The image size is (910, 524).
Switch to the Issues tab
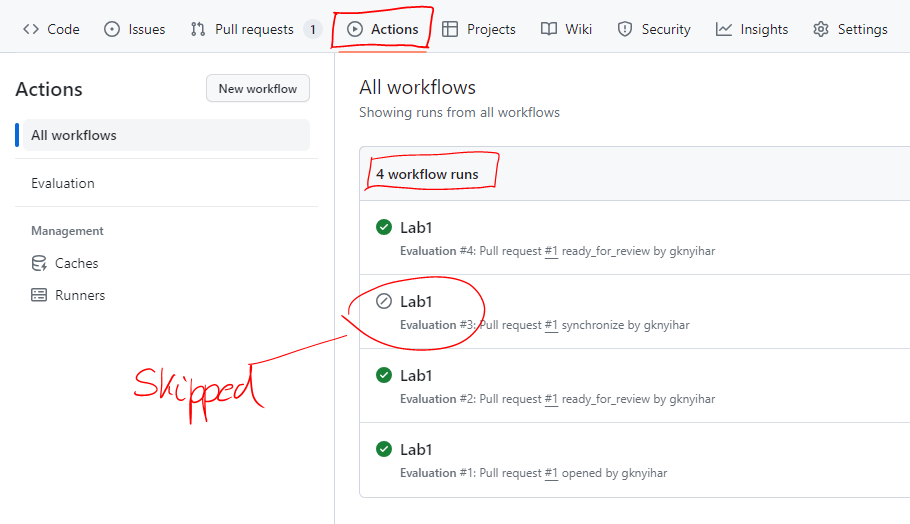tap(135, 29)
